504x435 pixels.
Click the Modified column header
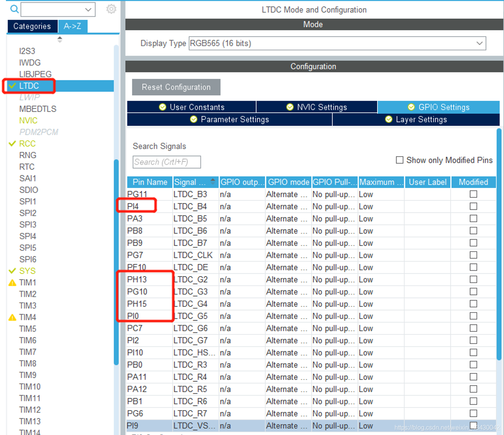tap(473, 182)
